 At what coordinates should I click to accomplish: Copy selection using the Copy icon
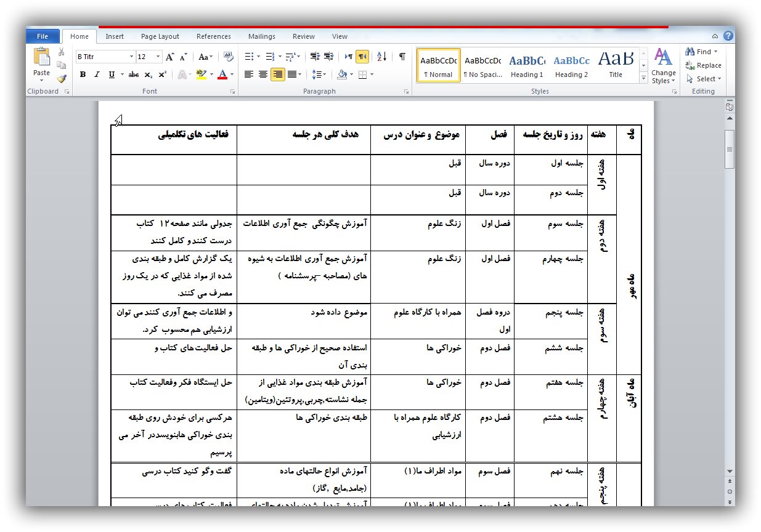pos(61,65)
